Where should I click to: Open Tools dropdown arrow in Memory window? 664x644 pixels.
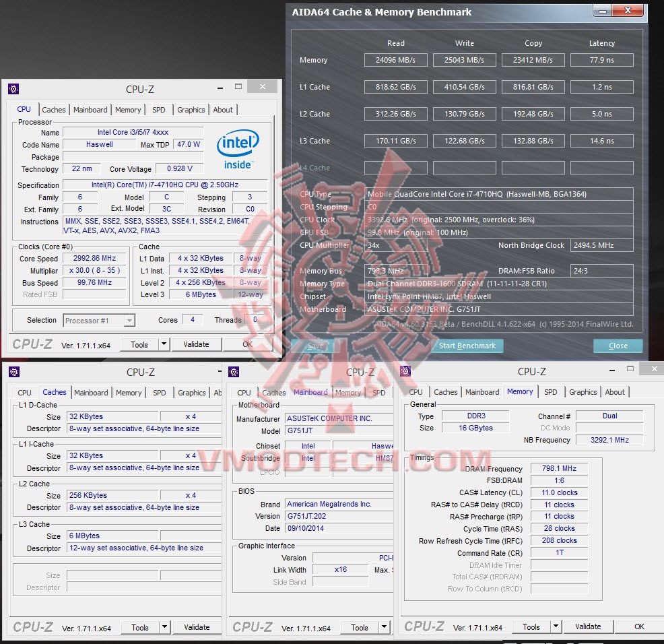556,626
